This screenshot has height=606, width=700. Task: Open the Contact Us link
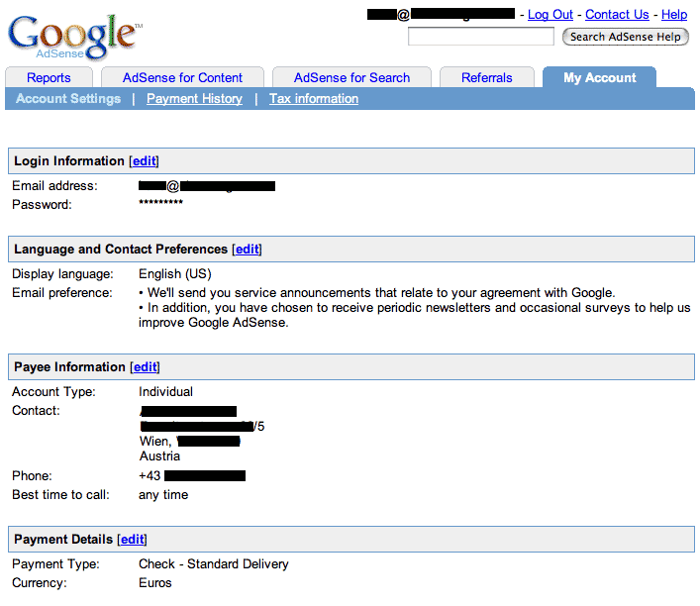617,15
